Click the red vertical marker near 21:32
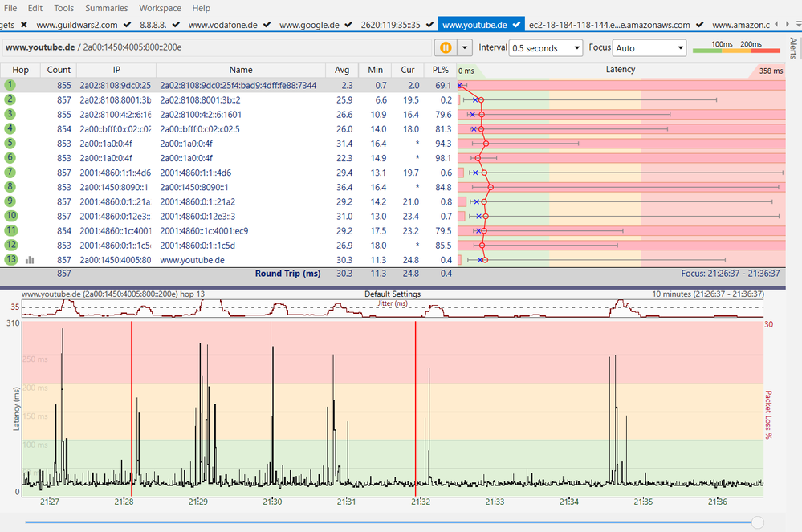The width and height of the screenshot is (802, 532). tap(415, 401)
